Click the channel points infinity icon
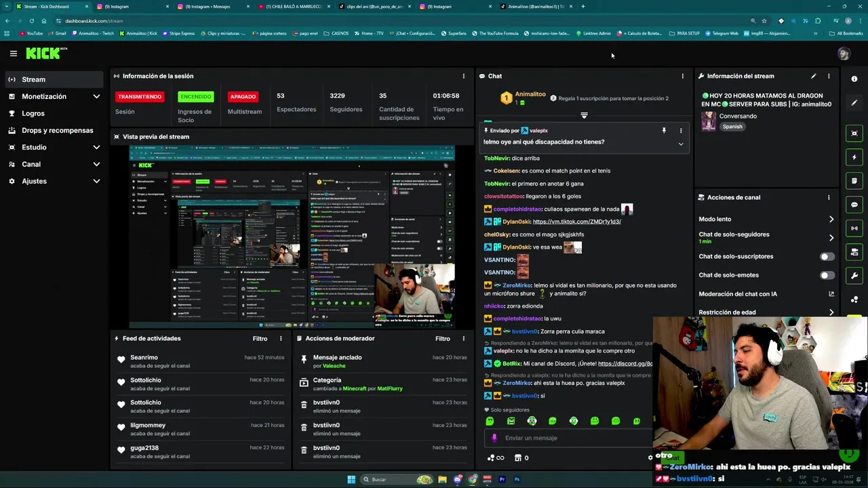Screen dimensions: 868x488 point(496,457)
